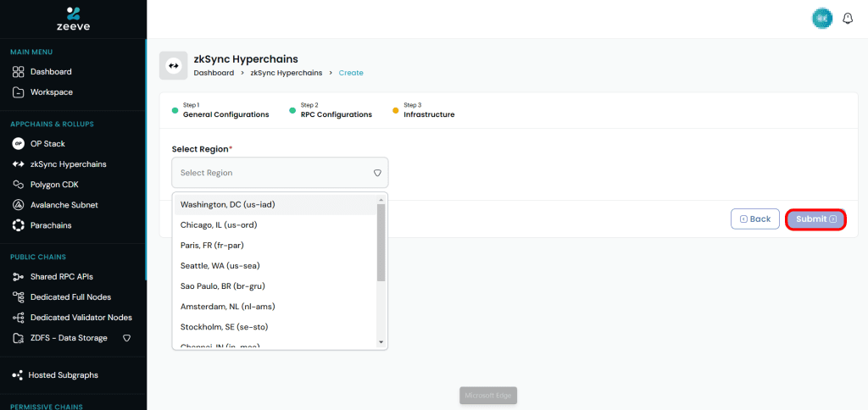The width and height of the screenshot is (868, 410).
Task: Pick Sao Paulo, BR (br-gru)
Action: pos(275,286)
